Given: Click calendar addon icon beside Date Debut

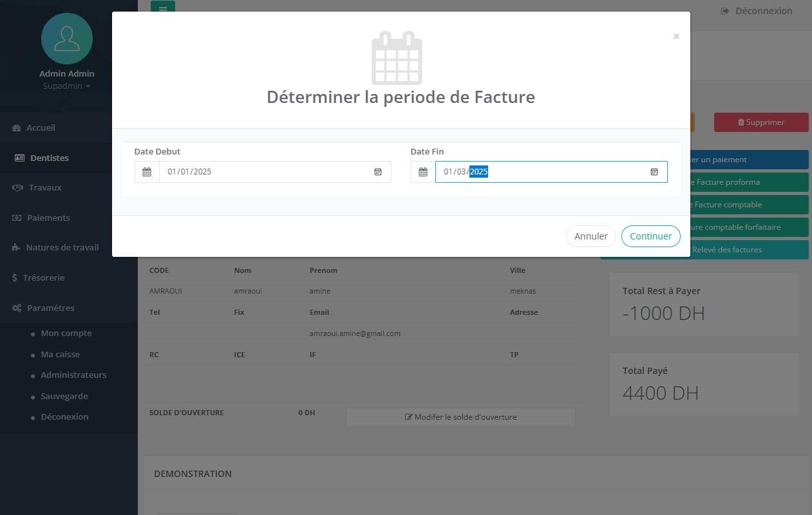Looking at the screenshot, I should (x=147, y=172).
